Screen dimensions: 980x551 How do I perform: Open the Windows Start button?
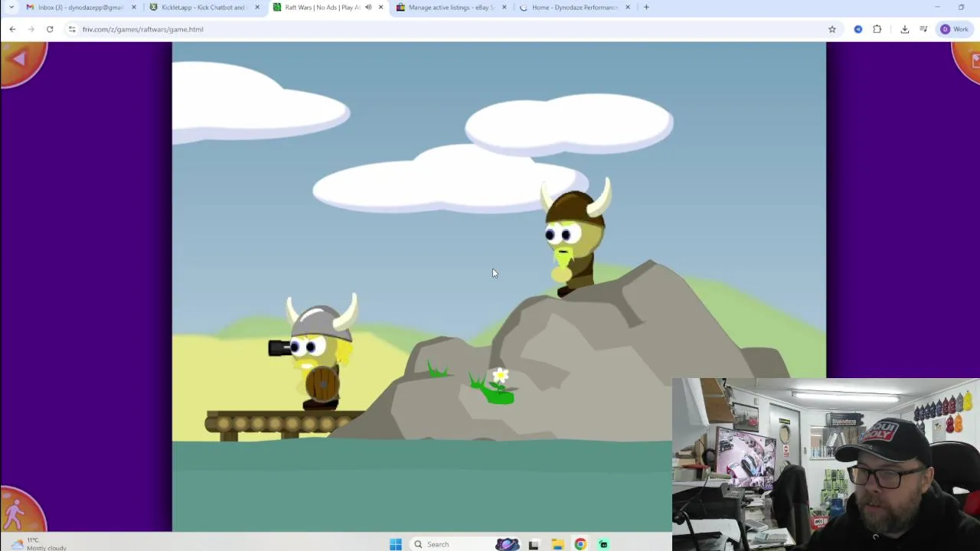tap(395, 544)
